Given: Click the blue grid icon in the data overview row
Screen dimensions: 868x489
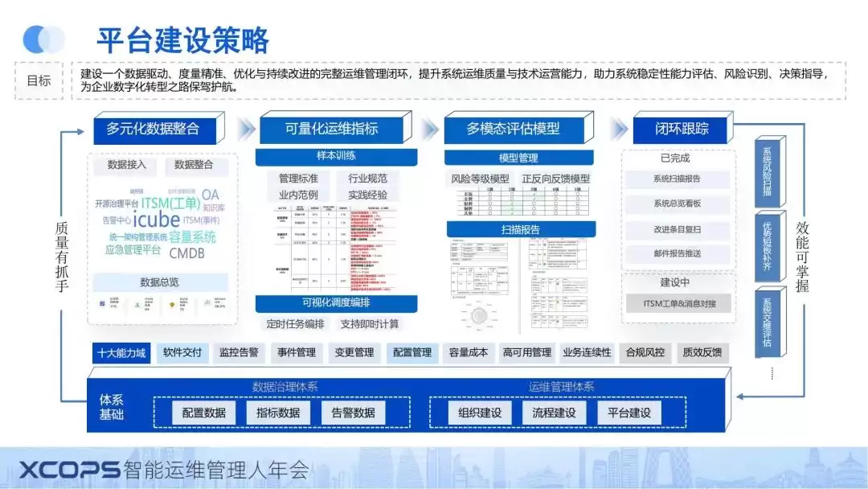Looking at the screenshot, I should 102,303.
